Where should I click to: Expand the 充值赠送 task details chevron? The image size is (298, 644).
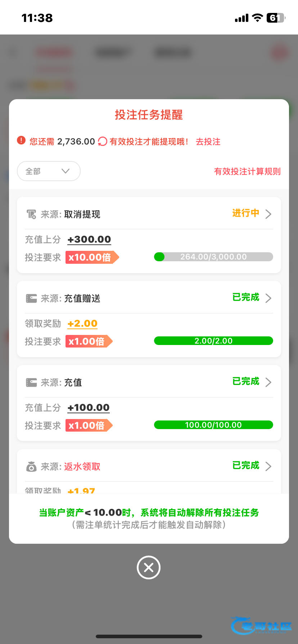tap(268, 298)
